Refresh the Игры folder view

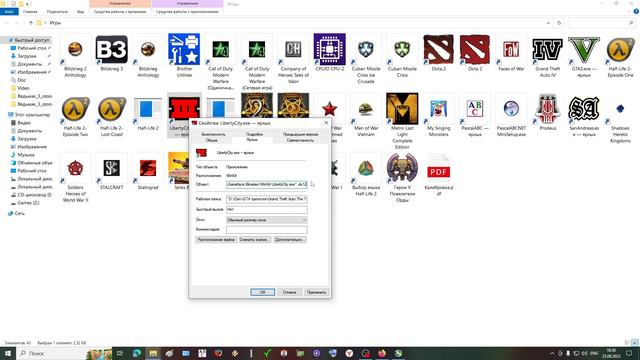(x=559, y=23)
